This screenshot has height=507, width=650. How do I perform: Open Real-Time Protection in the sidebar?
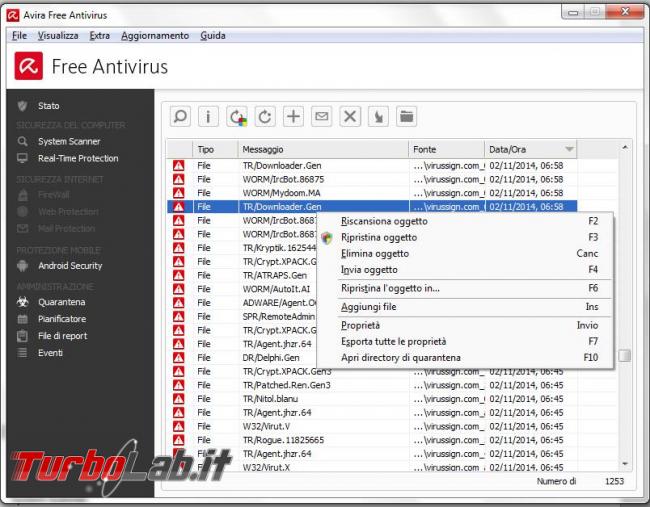[x=78, y=158]
